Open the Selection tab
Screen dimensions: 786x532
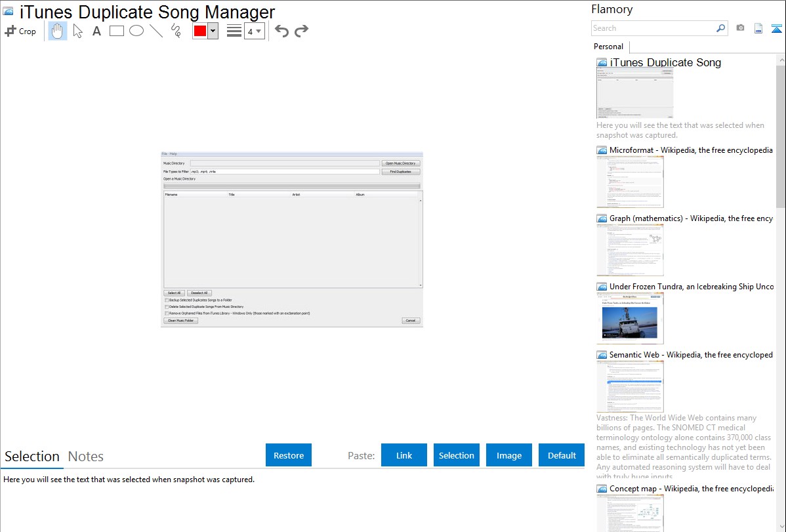pyautogui.click(x=32, y=457)
